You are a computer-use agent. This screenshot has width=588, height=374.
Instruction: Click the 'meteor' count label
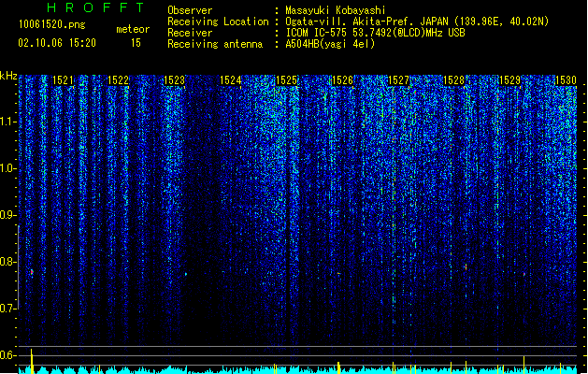pyautogui.click(x=133, y=29)
